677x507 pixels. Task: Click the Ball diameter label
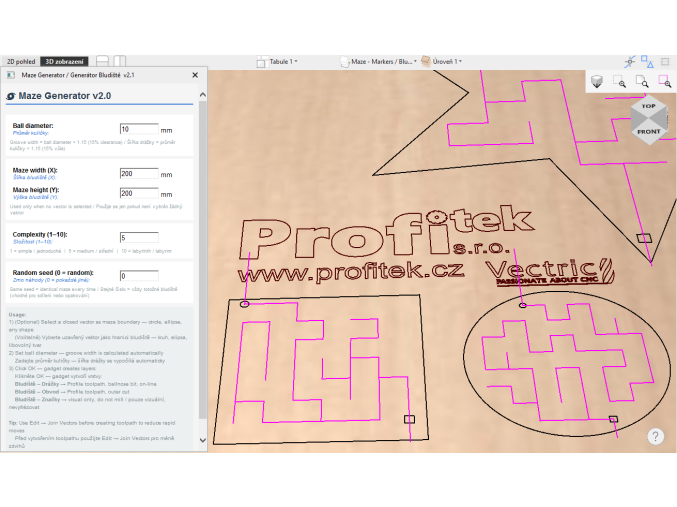(x=33, y=126)
